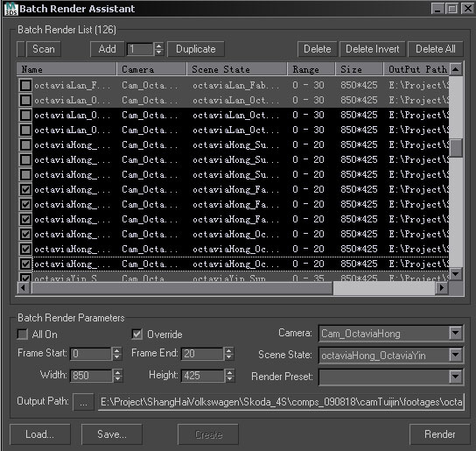Open the Scene State dropdown

click(x=456, y=355)
